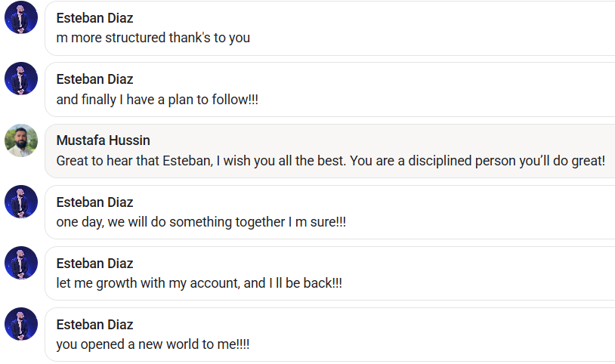615x364 pixels.
Task: Click Esteban Diaz avatar beside "plan to follow" message
Action: (x=21, y=79)
